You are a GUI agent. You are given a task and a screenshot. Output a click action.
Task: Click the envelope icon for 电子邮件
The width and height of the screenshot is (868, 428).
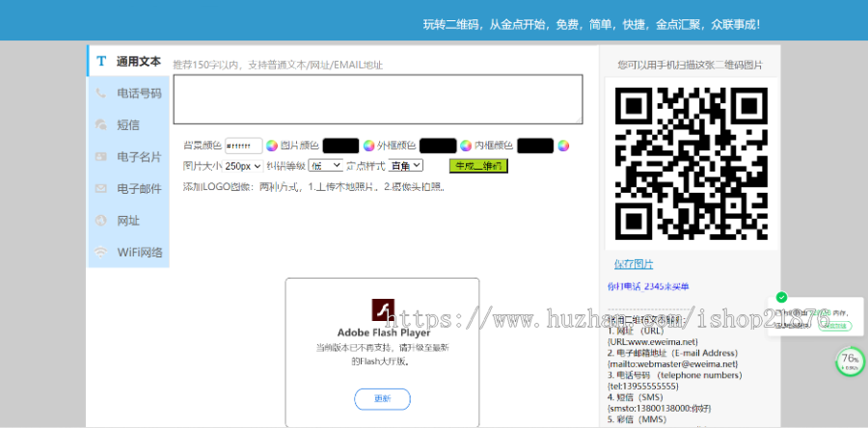click(100, 189)
